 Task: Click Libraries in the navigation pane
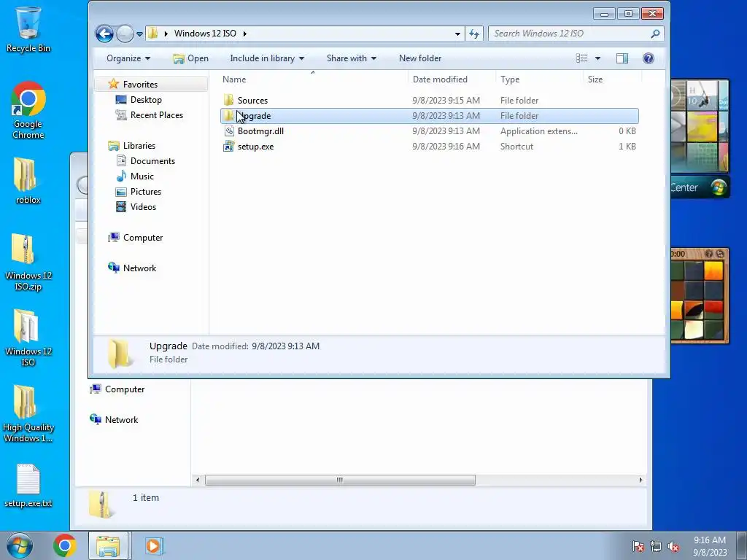point(139,146)
